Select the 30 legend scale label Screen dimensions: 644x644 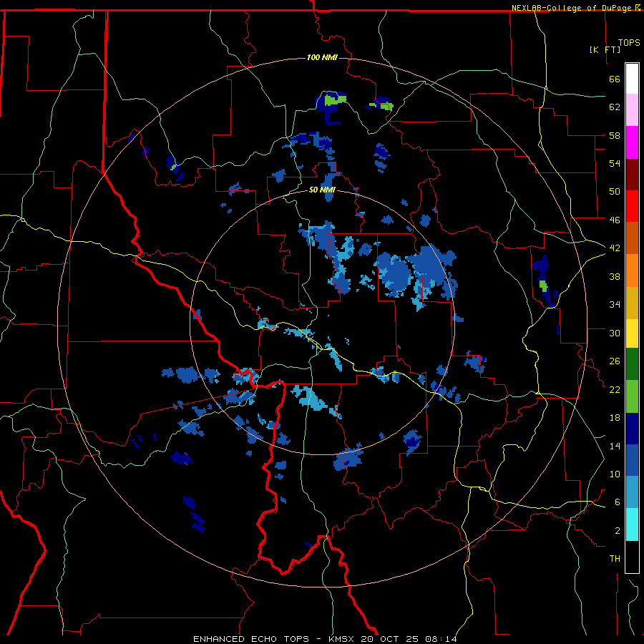coord(615,333)
